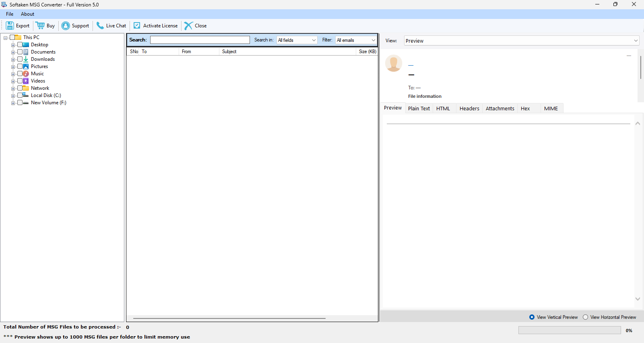Viewport: 644px width, 343px height.
Task: Click the Search text input field
Action: coord(200,40)
